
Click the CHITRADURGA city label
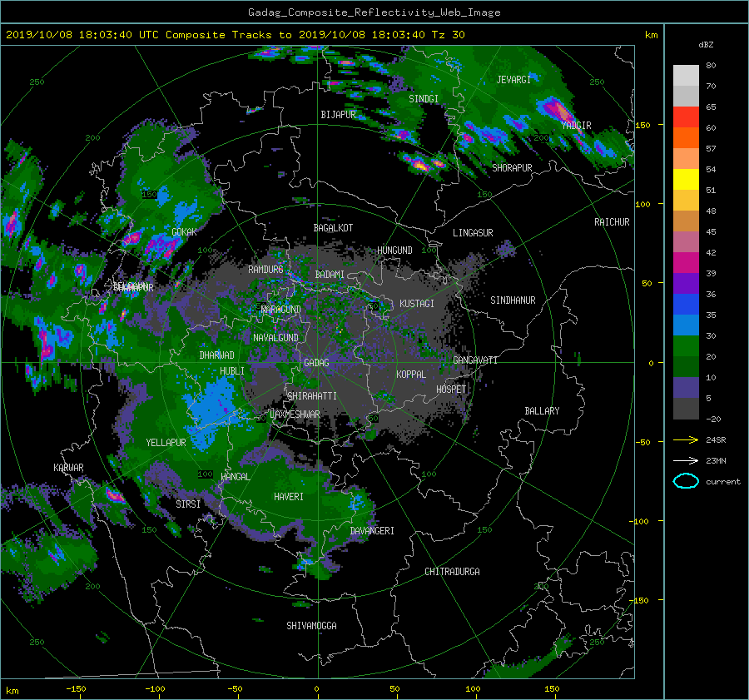(453, 572)
